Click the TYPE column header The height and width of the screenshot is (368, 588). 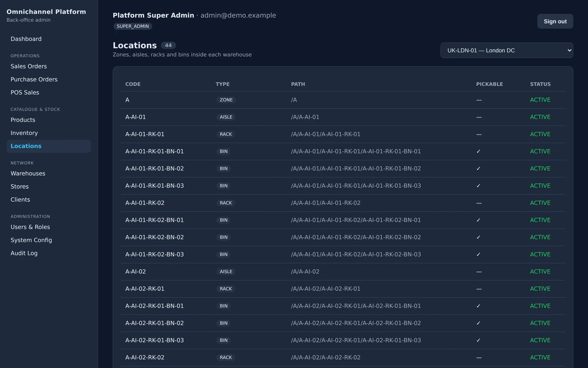[x=222, y=84]
